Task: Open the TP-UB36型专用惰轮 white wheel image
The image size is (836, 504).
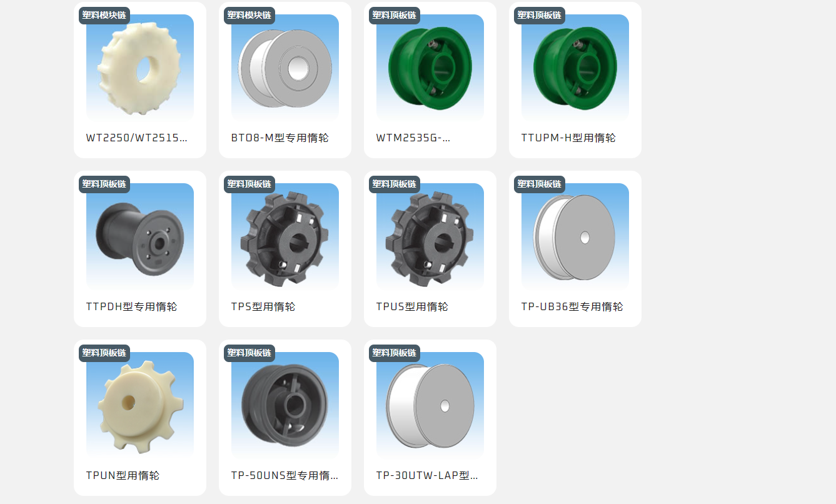Action: pos(575,237)
